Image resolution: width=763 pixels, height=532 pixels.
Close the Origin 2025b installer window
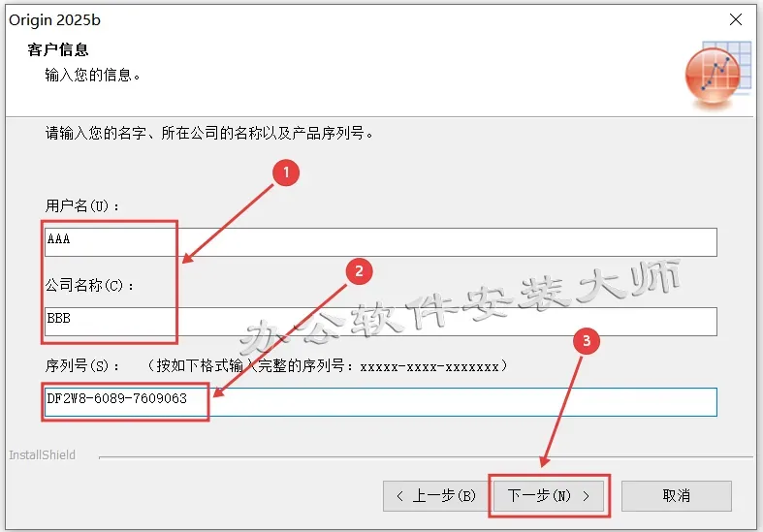point(736,19)
